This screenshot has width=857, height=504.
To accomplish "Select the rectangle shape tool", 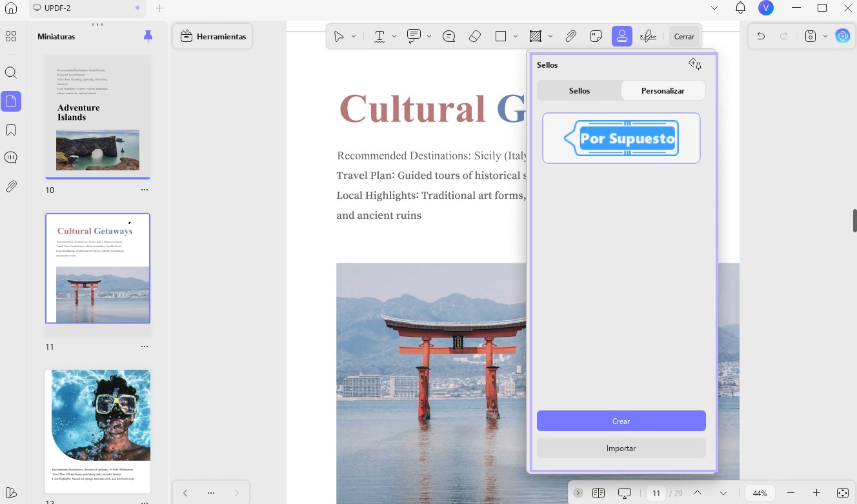I will click(501, 37).
